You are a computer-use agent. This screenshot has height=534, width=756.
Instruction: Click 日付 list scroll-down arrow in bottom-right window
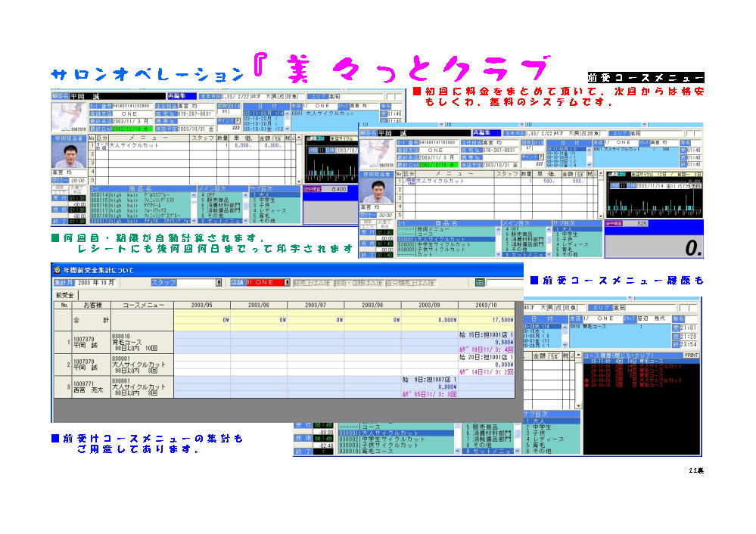pyautogui.click(x=565, y=345)
